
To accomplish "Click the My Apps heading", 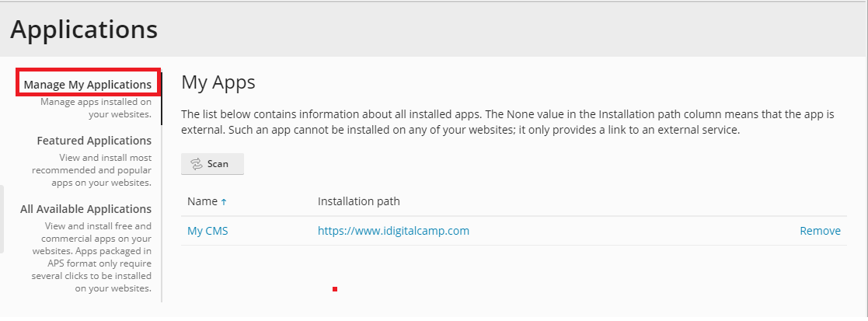I will pyautogui.click(x=218, y=82).
